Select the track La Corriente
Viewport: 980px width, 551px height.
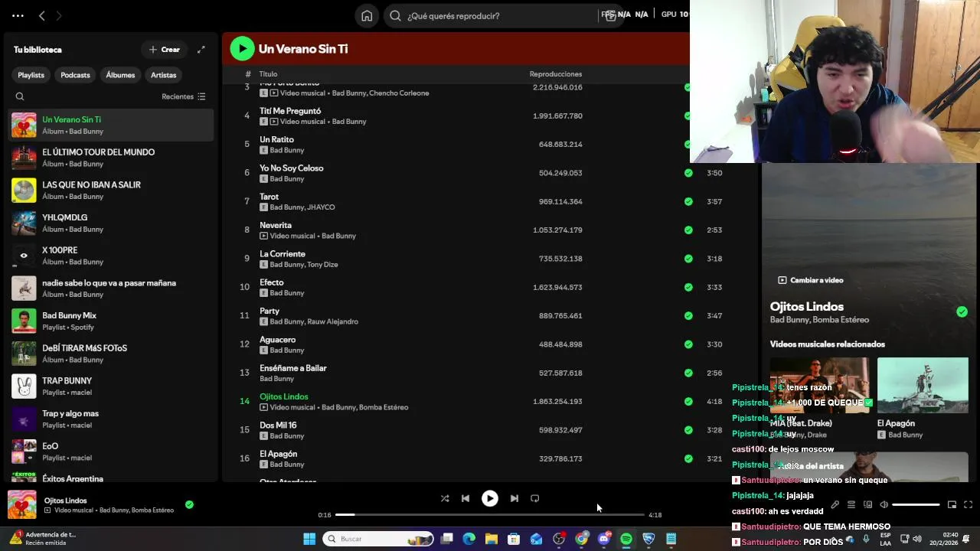pos(283,253)
